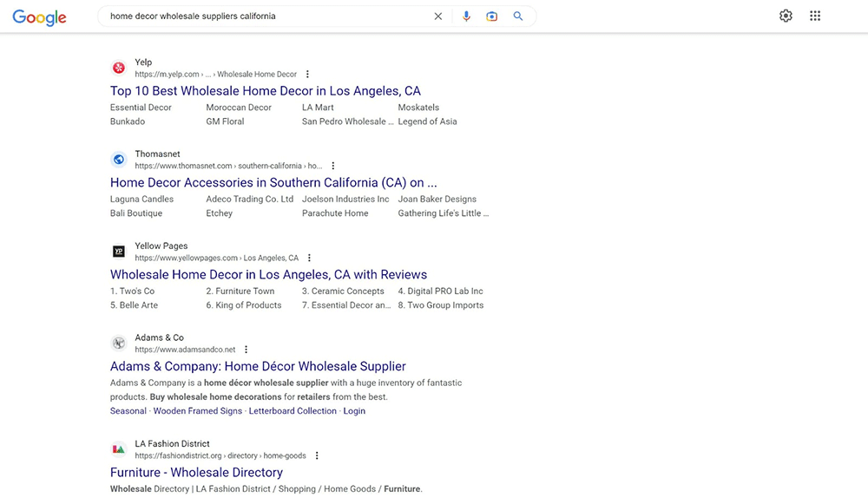This screenshot has width=868, height=504.
Task: Click the Google logo
Action: (39, 17)
